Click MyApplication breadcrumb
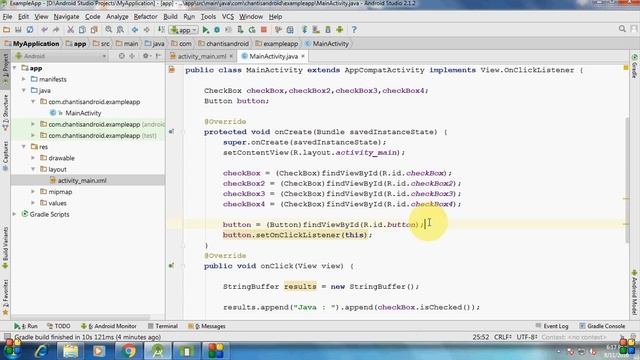This screenshot has width=640, height=360. click(32, 44)
